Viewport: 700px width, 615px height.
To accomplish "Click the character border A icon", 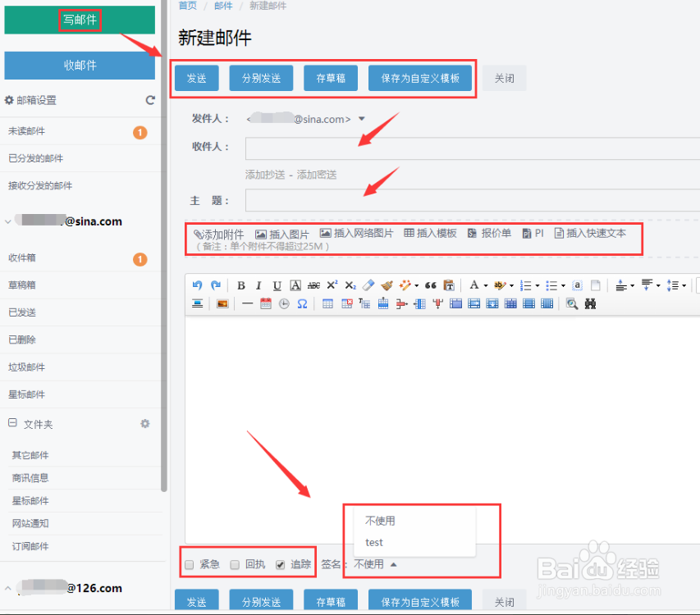I will coord(295,285).
